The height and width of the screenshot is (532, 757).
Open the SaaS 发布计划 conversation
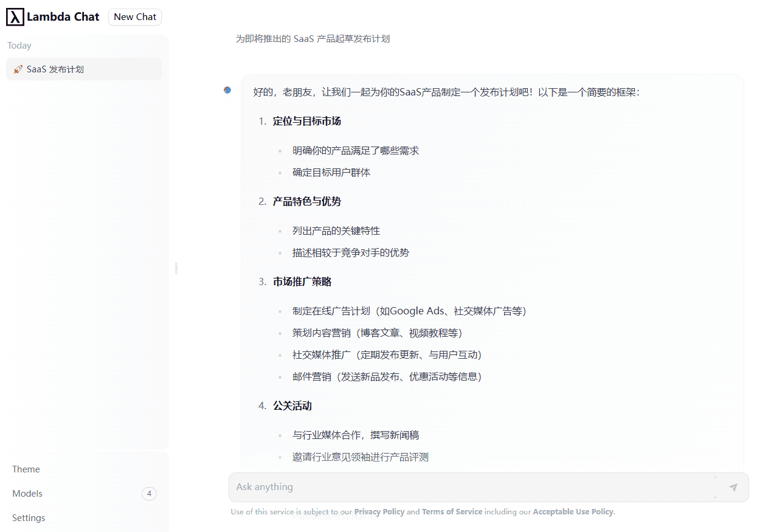[84, 69]
